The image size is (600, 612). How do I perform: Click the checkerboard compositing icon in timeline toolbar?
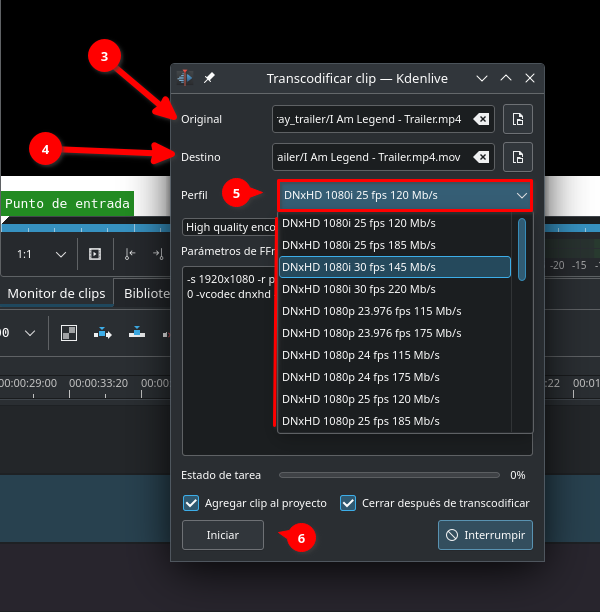pyautogui.click(x=69, y=333)
